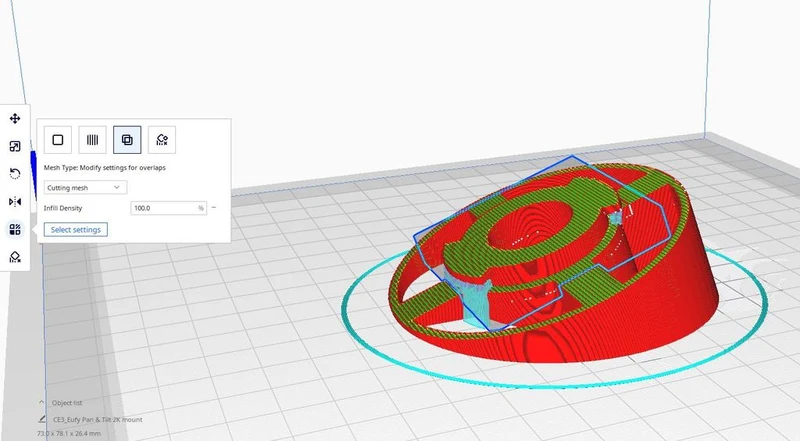Viewport: 800px width, 441px height.
Task: Open the Select settings dialog
Action: (76, 230)
